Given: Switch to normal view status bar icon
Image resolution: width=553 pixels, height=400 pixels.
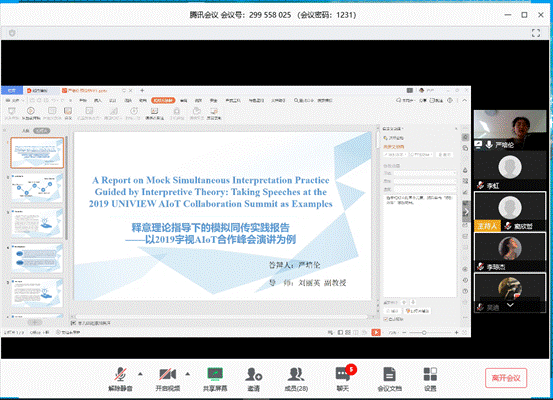Looking at the screenshot, I should tap(340, 332).
